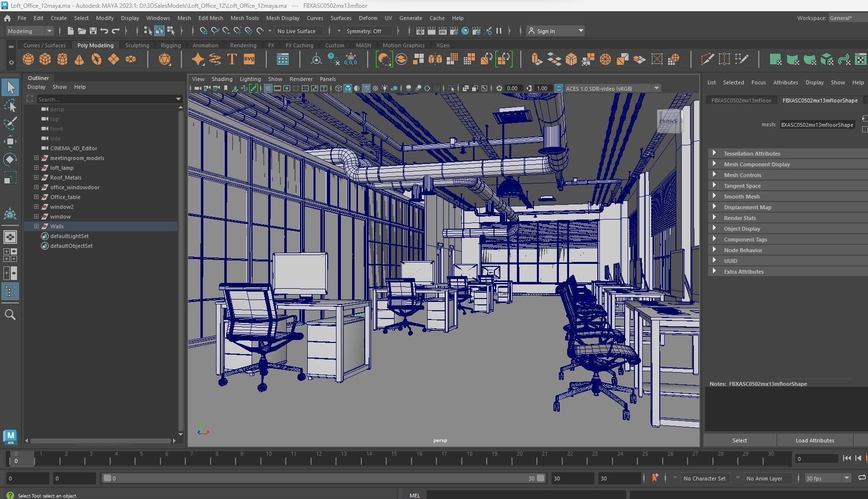Open the 30 fps frame rate dropdown

pyautogui.click(x=828, y=479)
